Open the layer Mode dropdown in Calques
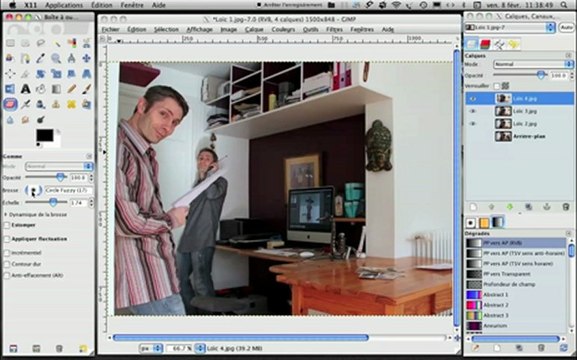This screenshot has height=360, width=577. [x=533, y=64]
